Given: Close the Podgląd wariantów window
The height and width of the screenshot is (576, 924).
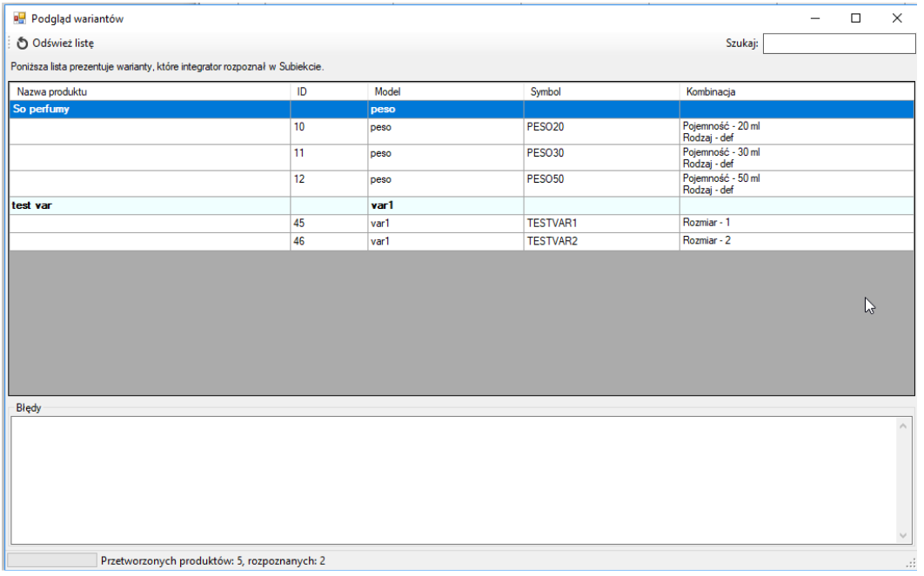Looking at the screenshot, I should (897, 18).
